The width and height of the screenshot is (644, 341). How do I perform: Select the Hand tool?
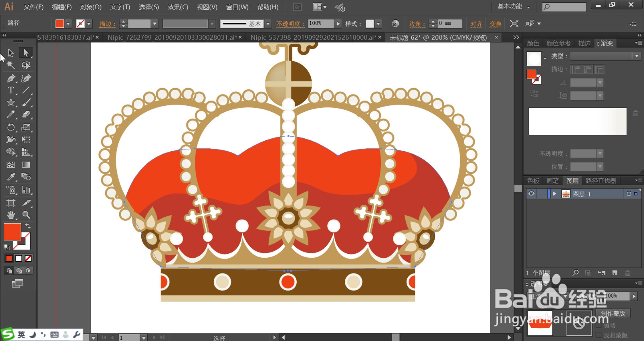click(x=11, y=215)
